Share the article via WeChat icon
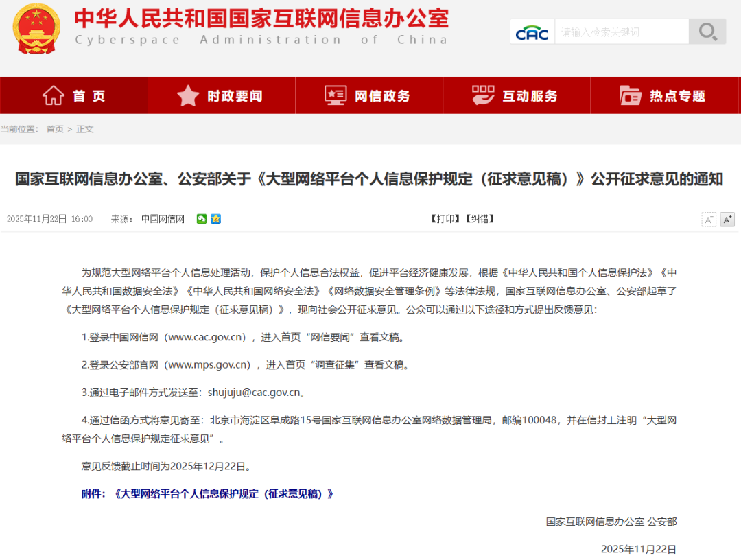Screen dimensions: 741x560 (202, 218)
